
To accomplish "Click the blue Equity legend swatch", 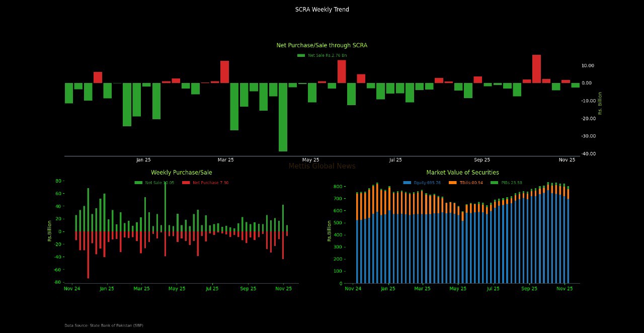I will (407, 183).
